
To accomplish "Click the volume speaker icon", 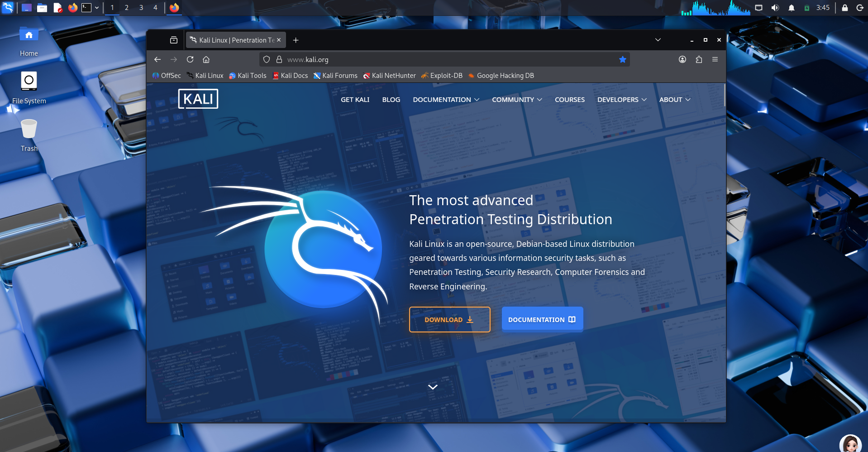I will point(775,8).
